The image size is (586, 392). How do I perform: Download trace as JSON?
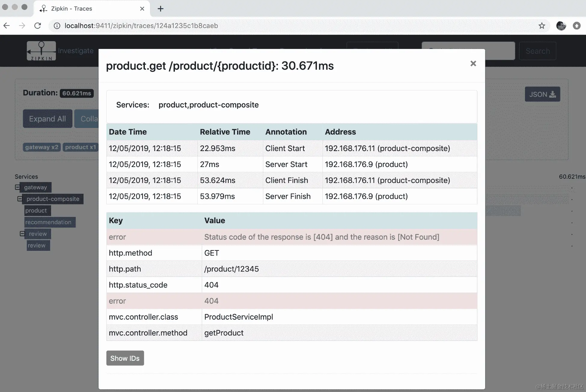click(x=542, y=94)
